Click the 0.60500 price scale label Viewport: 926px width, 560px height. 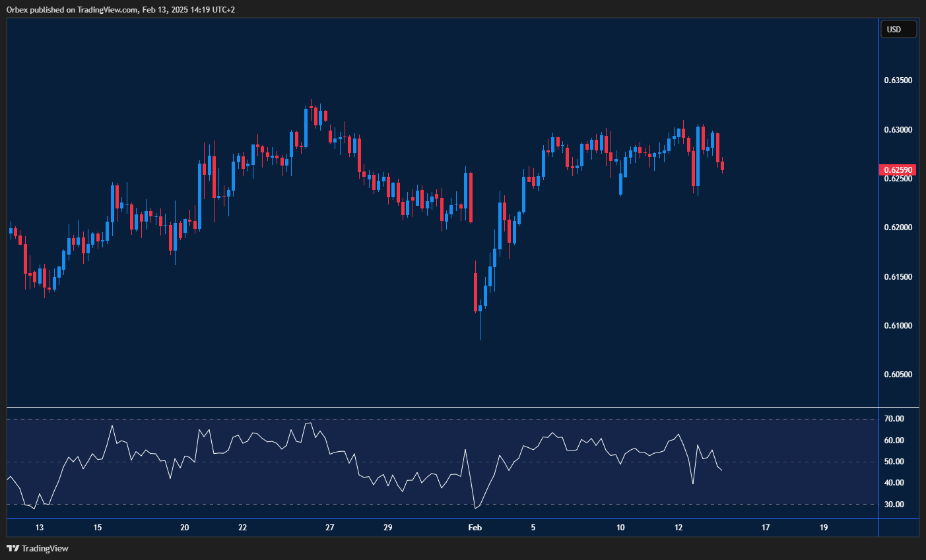click(898, 375)
